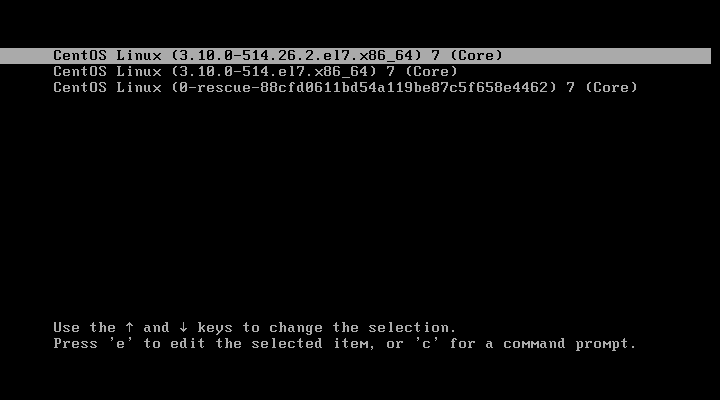Image resolution: width=720 pixels, height=400 pixels.
Task: Click the 'c' command prompt key hint
Action: 427,344
